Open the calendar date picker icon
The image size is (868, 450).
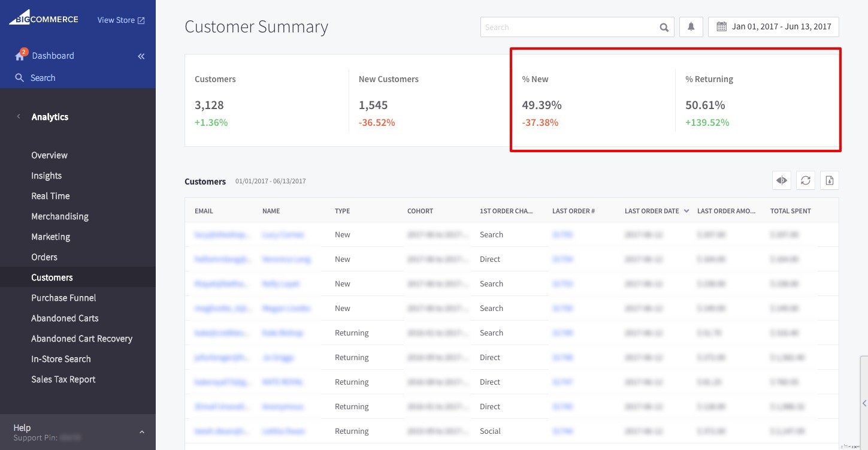tap(723, 26)
